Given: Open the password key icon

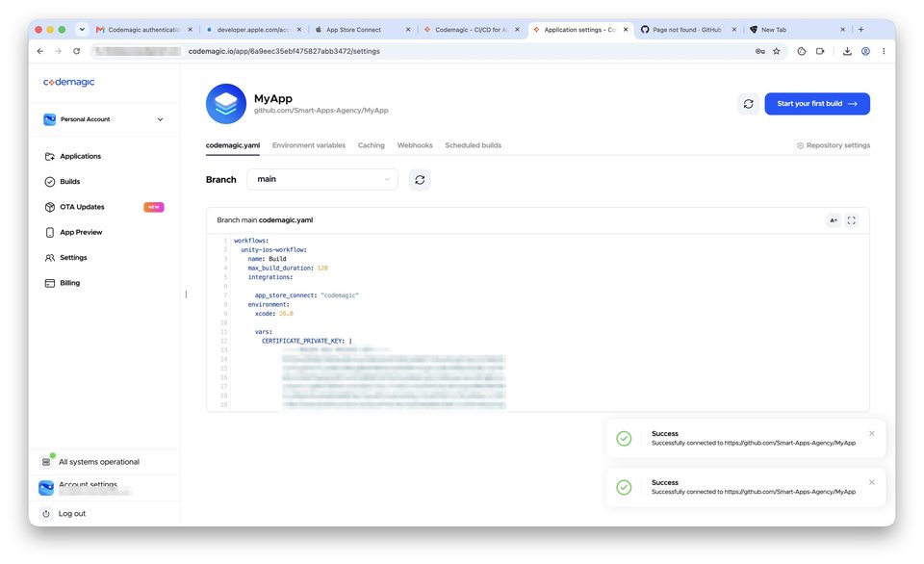Looking at the screenshot, I should click(x=760, y=51).
